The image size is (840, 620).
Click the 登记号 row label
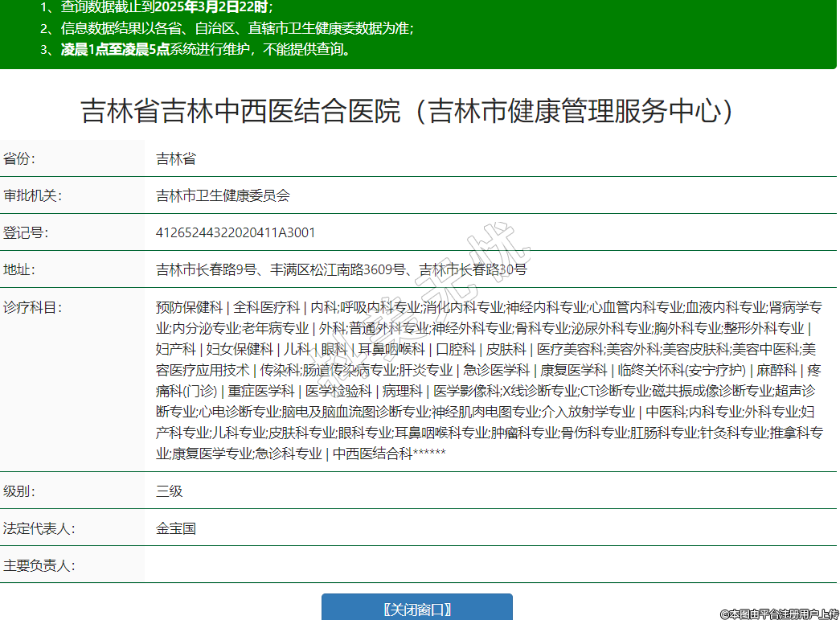tap(26, 233)
